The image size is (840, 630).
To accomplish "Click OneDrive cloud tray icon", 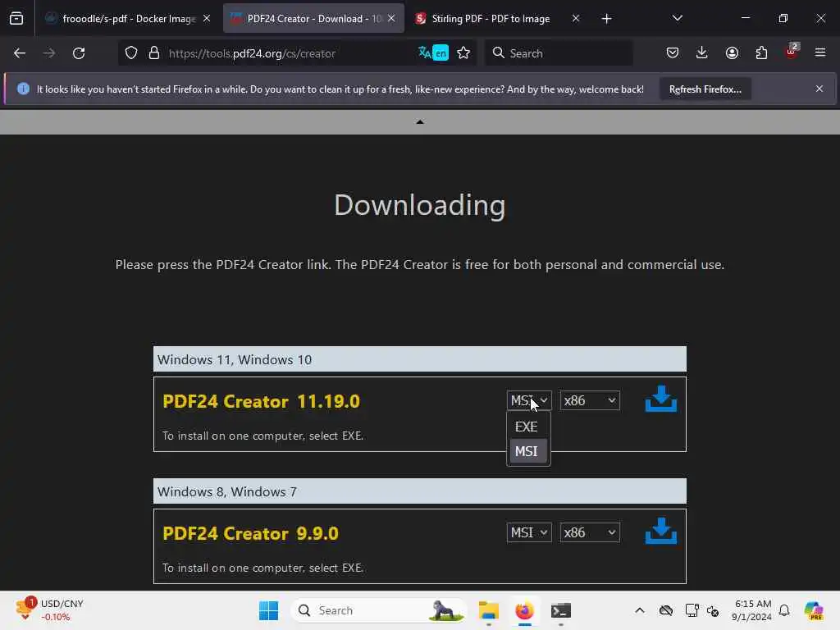I will click(x=666, y=610).
